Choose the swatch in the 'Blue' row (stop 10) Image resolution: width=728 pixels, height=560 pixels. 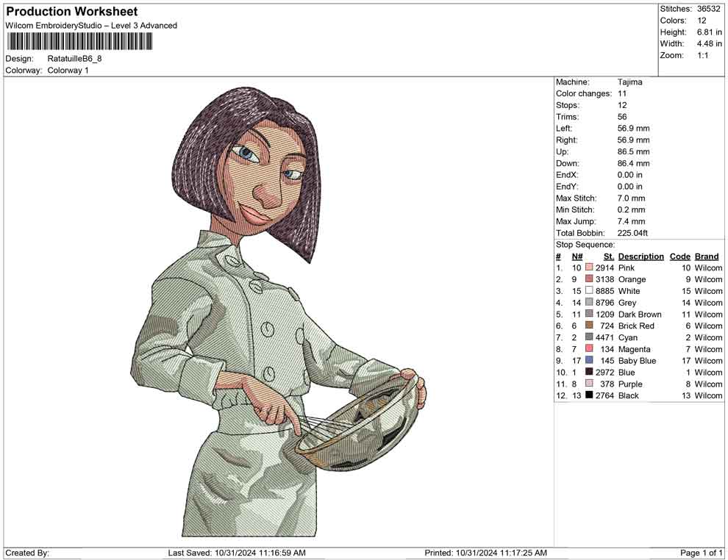(x=589, y=372)
